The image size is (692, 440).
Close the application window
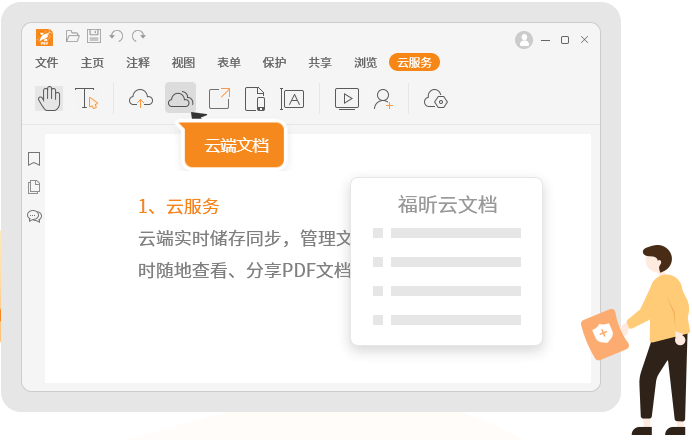tap(584, 40)
